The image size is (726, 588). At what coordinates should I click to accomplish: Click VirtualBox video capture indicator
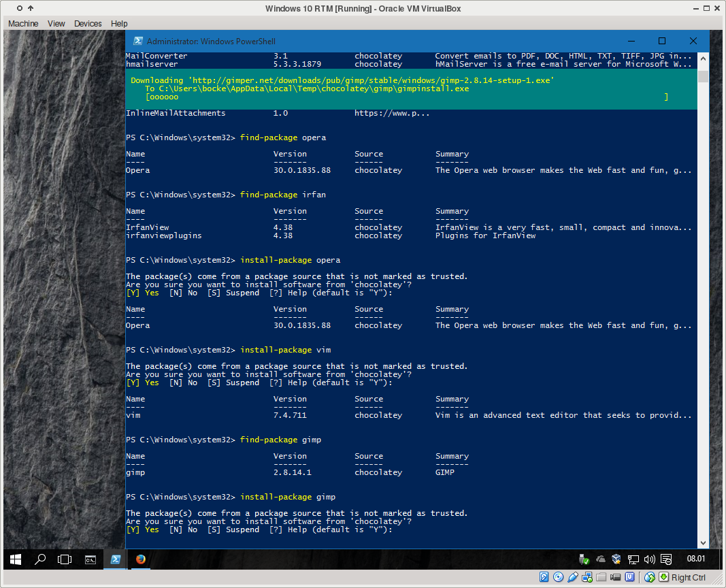coord(615,577)
